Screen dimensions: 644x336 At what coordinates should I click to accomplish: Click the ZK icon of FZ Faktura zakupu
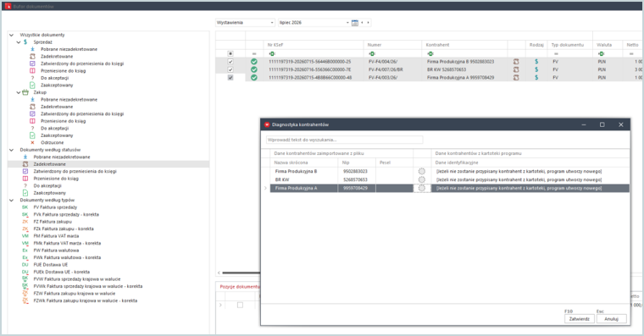pyautogui.click(x=25, y=222)
